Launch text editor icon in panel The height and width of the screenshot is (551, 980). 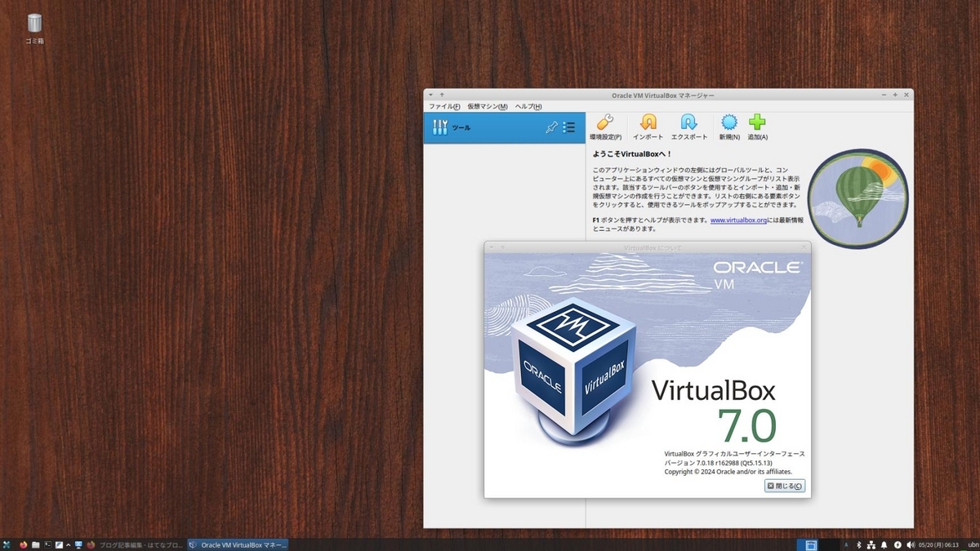click(59, 544)
